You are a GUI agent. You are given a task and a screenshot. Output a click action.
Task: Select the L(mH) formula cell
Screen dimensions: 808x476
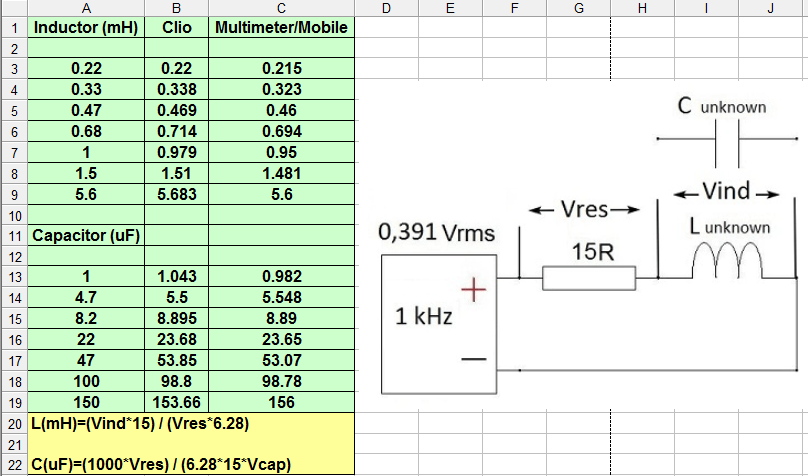coord(191,423)
